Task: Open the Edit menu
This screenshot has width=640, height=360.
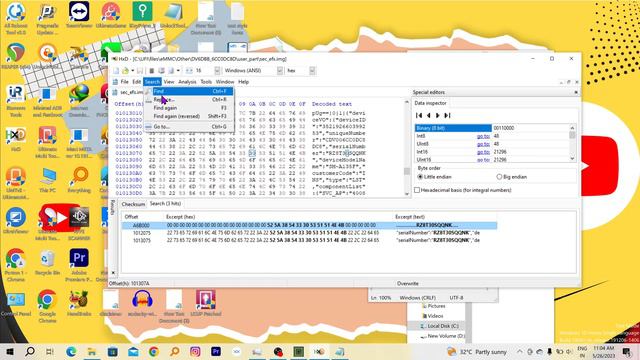Action: pos(136,82)
